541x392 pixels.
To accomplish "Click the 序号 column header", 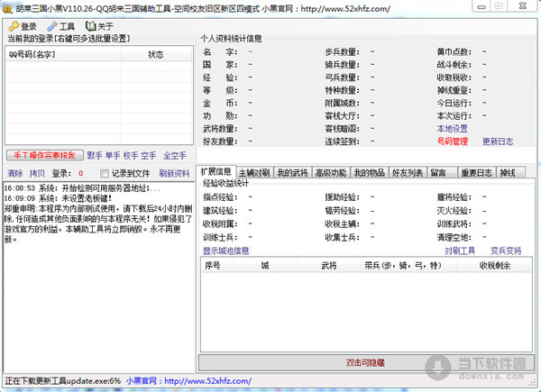I will (217, 266).
